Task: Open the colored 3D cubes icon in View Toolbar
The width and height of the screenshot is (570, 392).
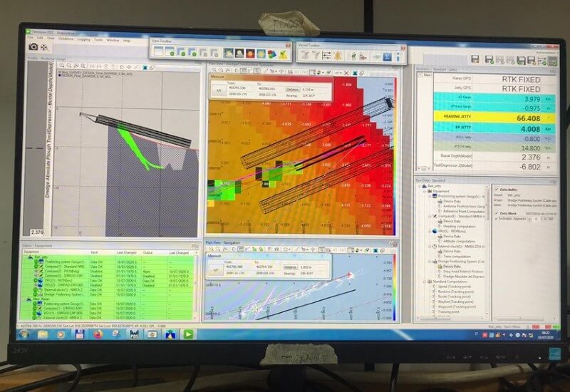Action: [x=271, y=54]
